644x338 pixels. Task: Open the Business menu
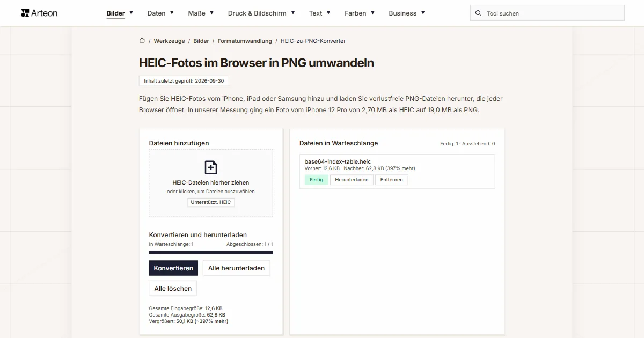pyautogui.click(x=402, y=13)
